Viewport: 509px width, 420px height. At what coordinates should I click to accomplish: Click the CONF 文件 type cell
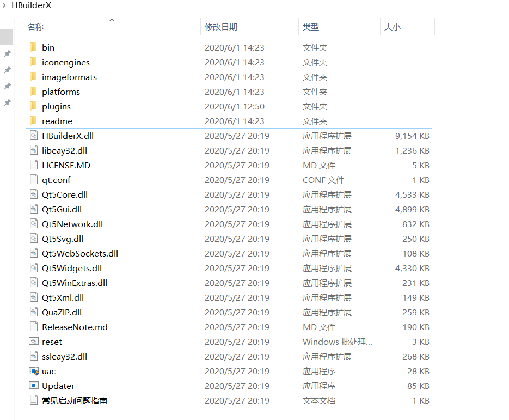[x=323, y=180]
